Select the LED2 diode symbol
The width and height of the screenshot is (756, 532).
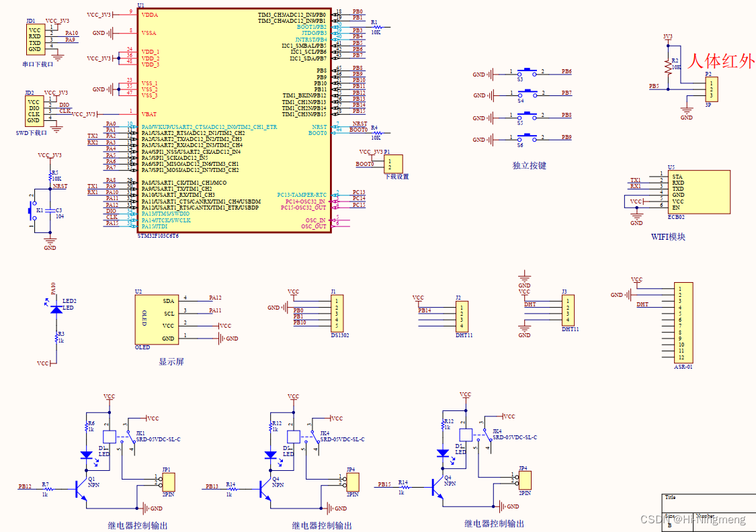tap(56, 308)
